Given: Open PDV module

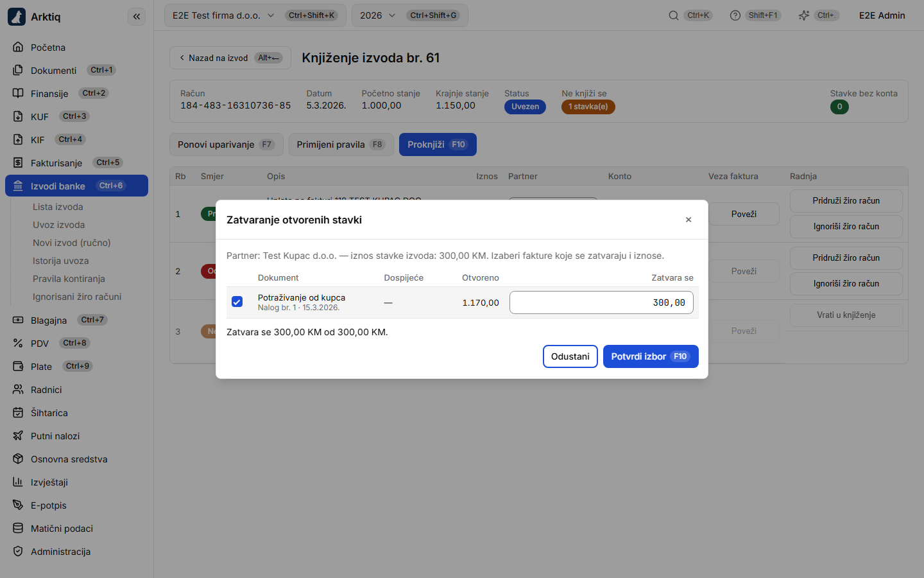Looking at the screenshot, I should pos(76,343).
